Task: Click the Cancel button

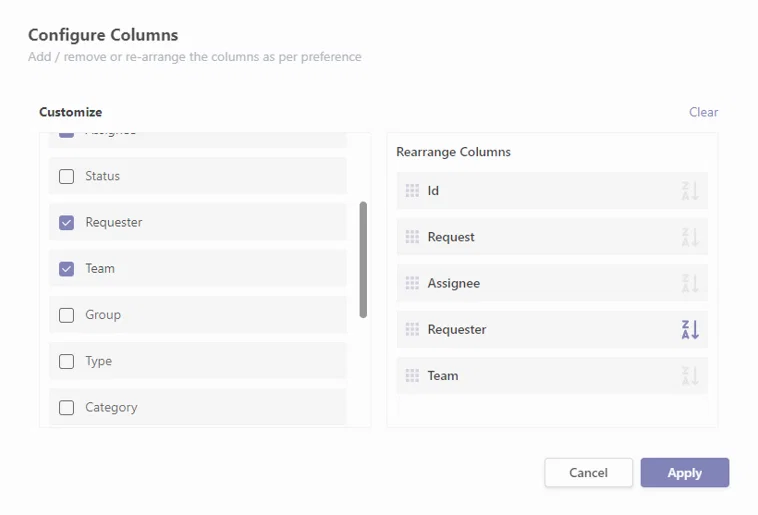Action: (x=588, y=472)
